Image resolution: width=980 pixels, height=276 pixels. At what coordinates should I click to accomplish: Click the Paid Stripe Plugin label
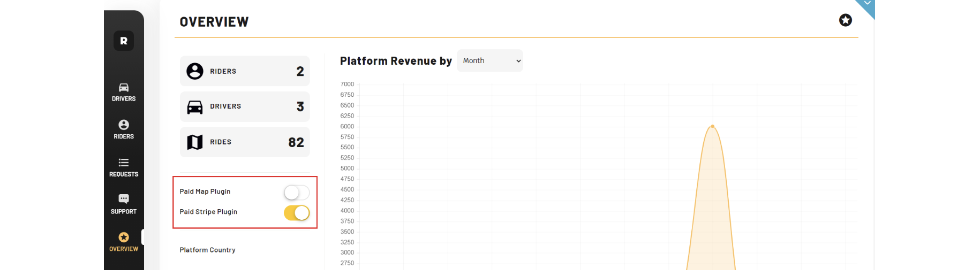tap(208, 212)
